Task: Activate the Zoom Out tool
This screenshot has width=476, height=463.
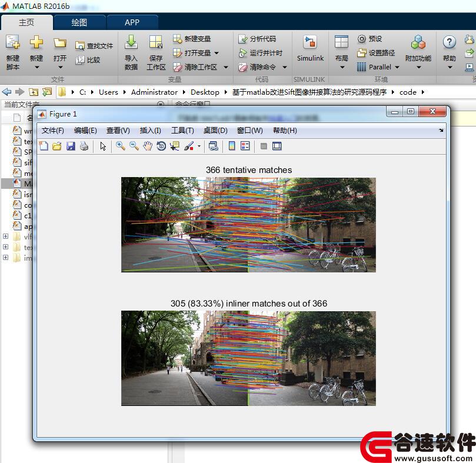Action: coord(134,146)
